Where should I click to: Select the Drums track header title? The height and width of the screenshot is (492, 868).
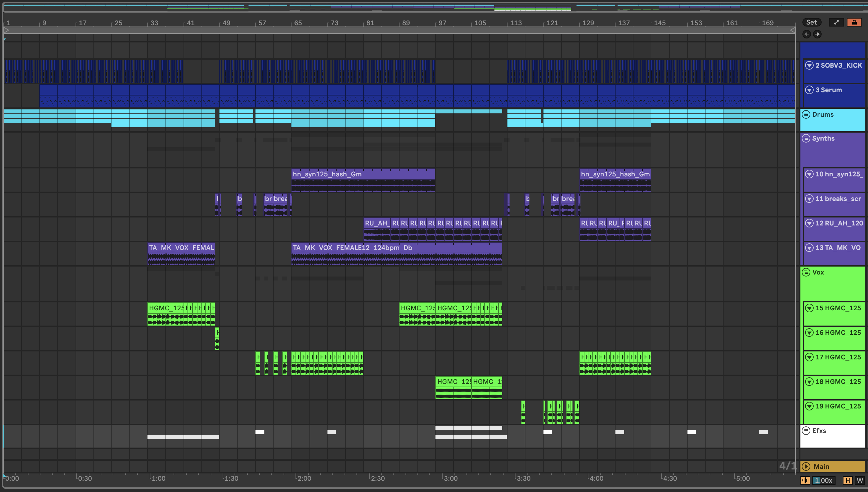pos(823,114)
